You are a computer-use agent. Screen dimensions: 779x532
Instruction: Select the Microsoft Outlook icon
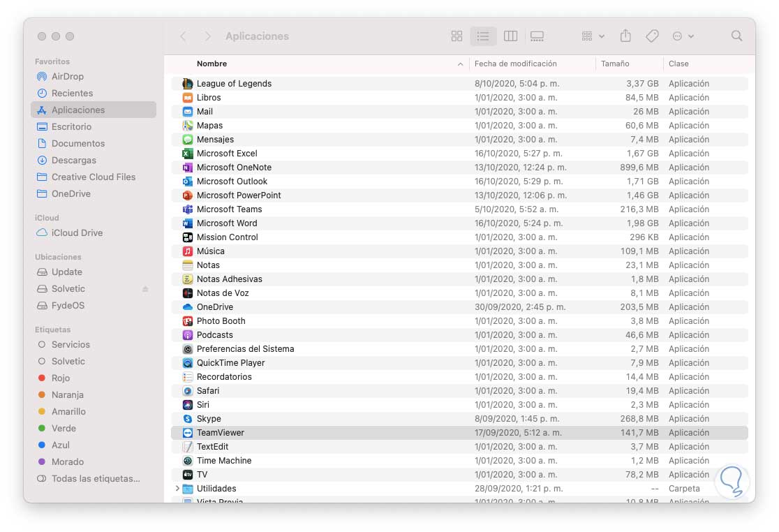187,182
